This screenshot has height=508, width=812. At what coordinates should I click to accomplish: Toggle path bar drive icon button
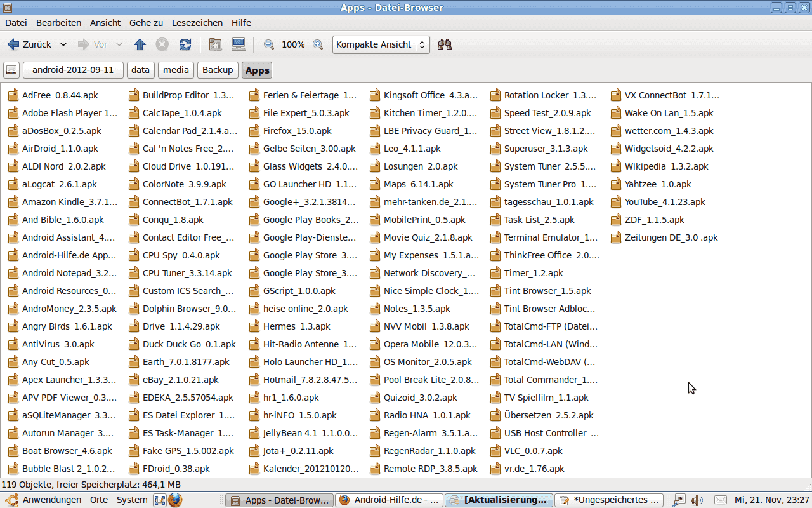point(11,70)
